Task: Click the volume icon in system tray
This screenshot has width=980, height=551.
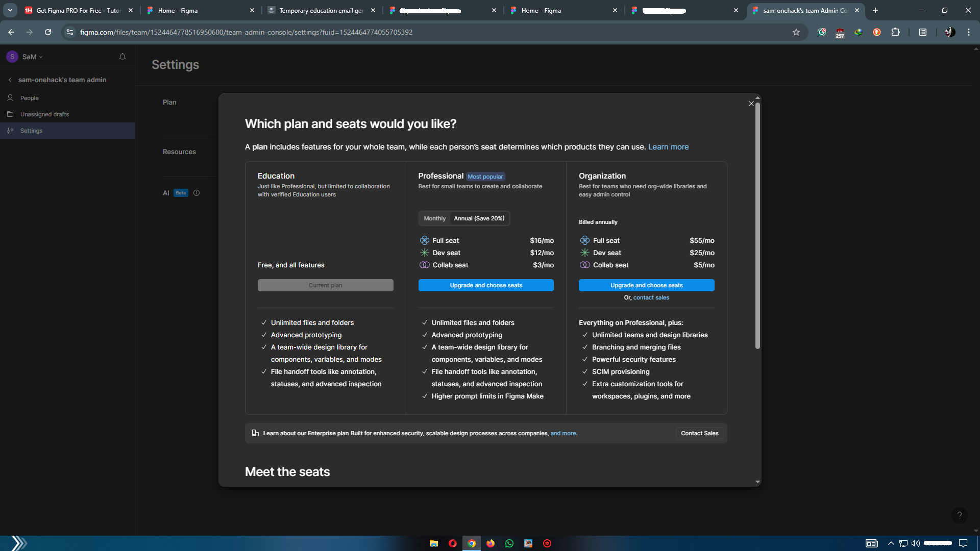Action: (x=916, y=543)
